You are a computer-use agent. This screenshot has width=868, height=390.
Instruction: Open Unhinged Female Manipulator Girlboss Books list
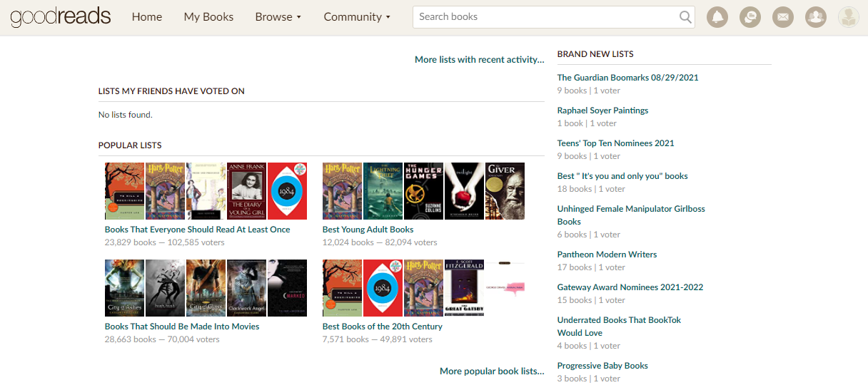[x=631, y=215]
